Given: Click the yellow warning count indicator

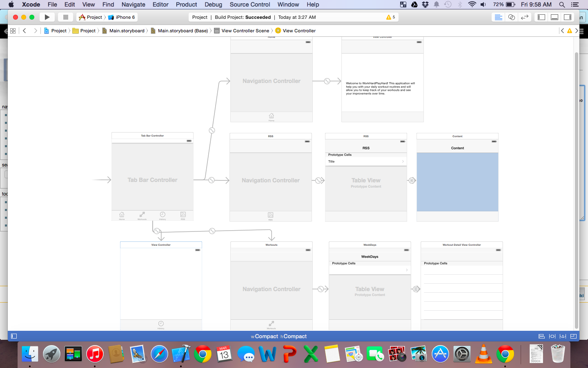Looking at the screenshot, I should [391, 17].
